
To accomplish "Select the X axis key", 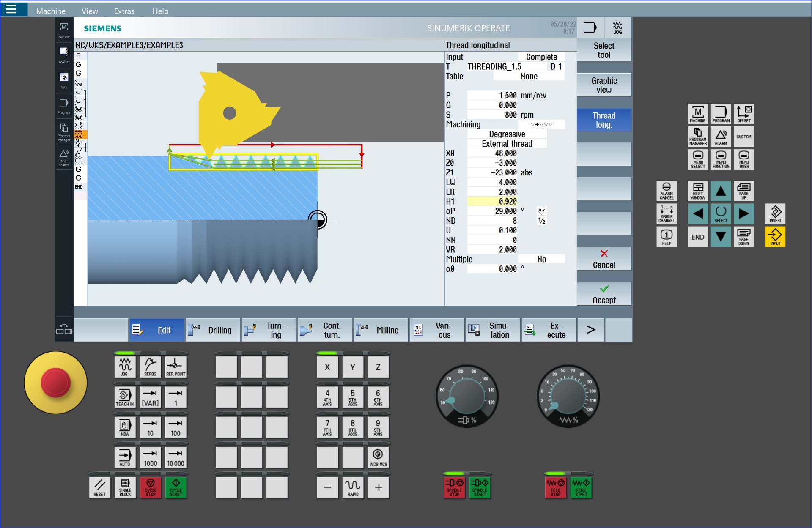I will tap(327, 367).
